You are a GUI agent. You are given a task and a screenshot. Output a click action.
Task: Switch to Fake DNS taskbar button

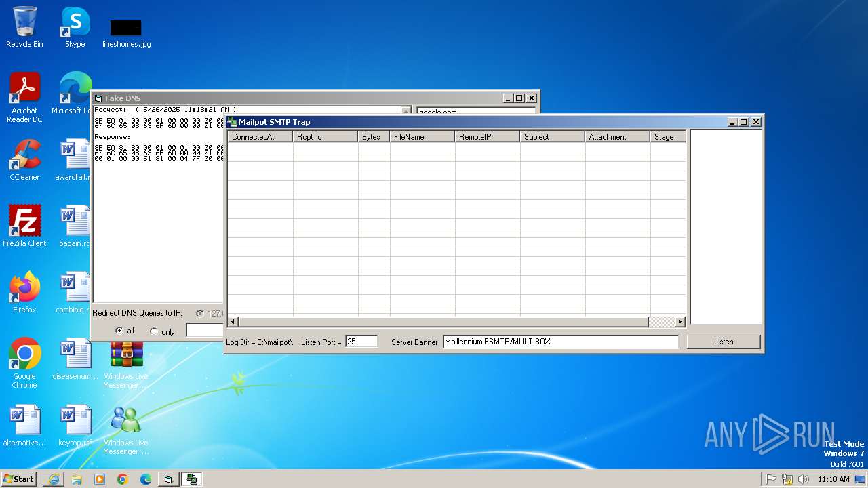click(168, 479)
